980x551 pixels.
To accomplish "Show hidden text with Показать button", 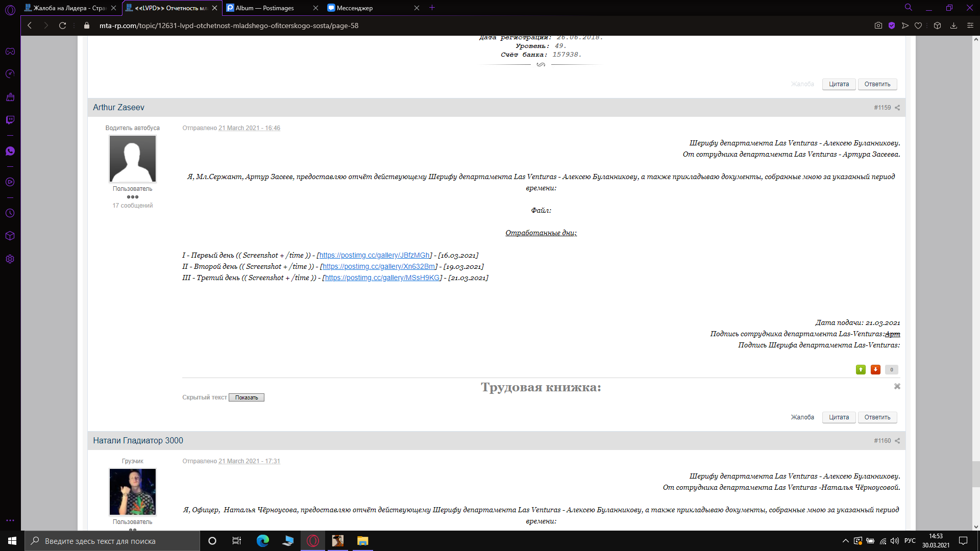I will click(x=246, y=398).
